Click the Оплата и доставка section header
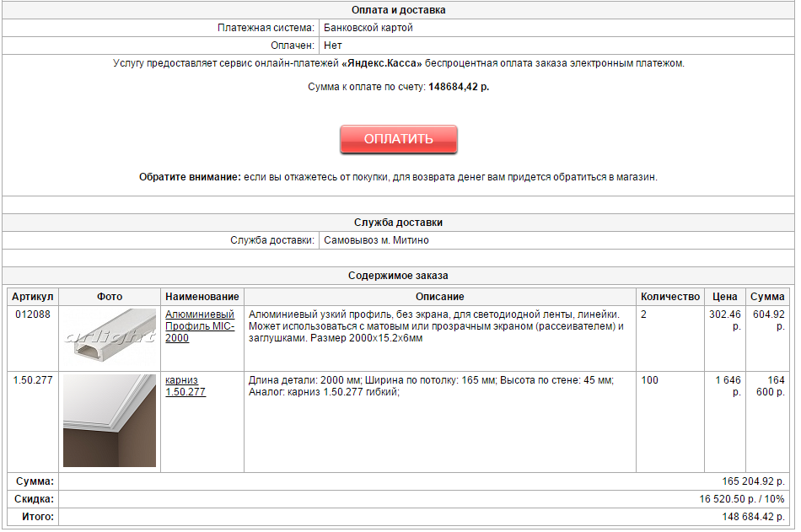The height and width of the screenshot is (532, 801). pos(398,10)
